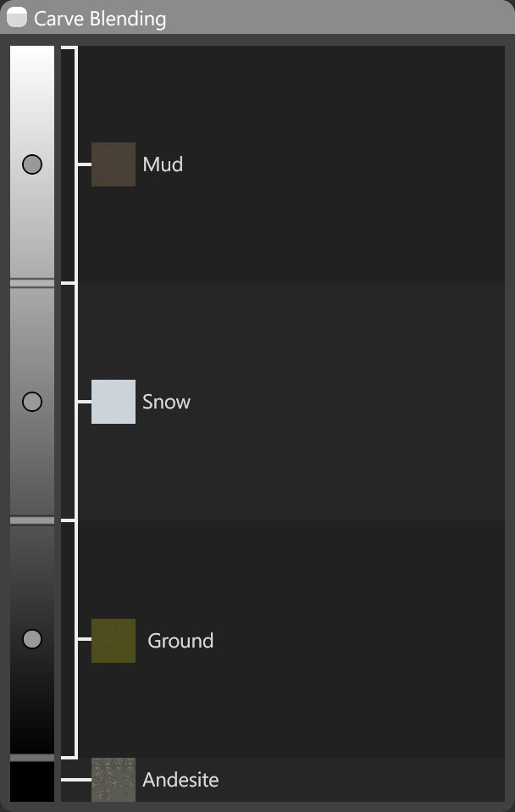Select the Mud texture thumbnail
This screenshot has height=812, width=515.
[114, 164]
